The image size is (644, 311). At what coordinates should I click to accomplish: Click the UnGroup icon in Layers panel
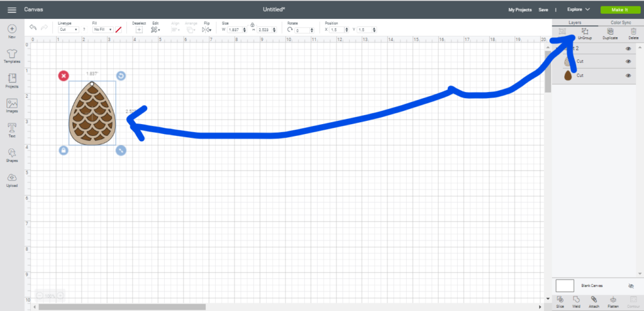584,31
